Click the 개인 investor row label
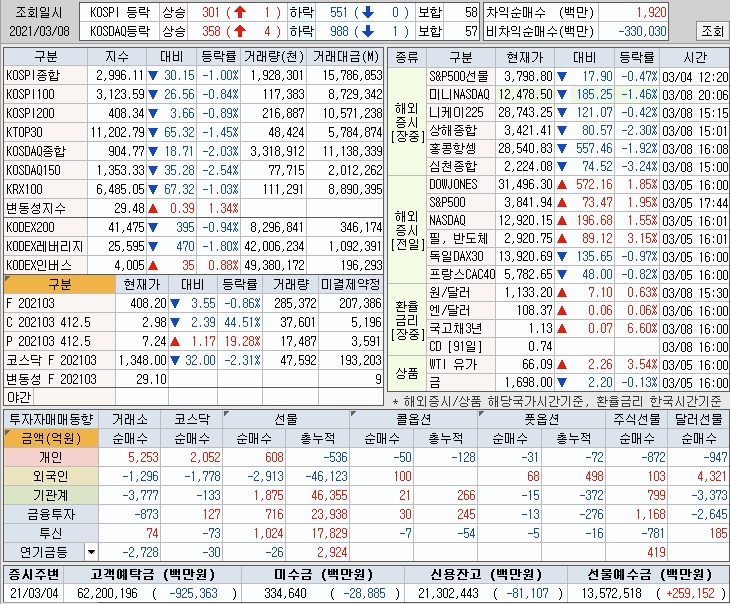This screenshot has height=604, width=730. [51, 457]
